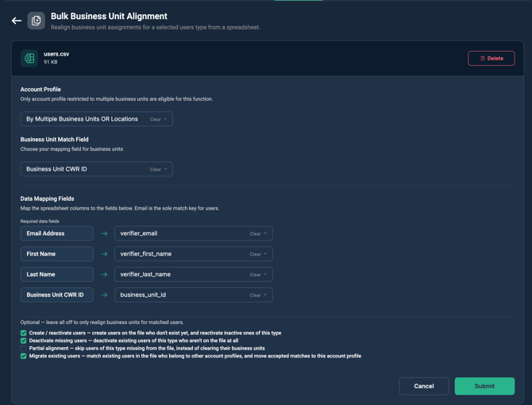The width and height of the screenshot is (532, 405).
Task: Clear the verifier_first_name mapping
Action: (255, 254)
